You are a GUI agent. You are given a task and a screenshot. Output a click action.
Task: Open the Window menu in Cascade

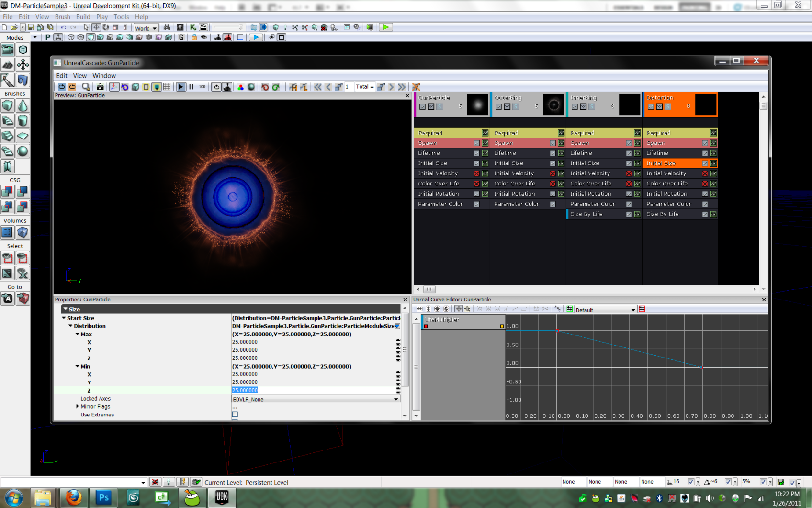pyautogui.click(x=104, y=76)
